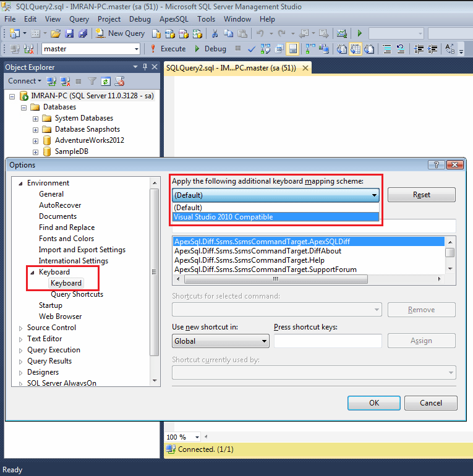Click Execute in the SQL toolbar

click(168, 49)
